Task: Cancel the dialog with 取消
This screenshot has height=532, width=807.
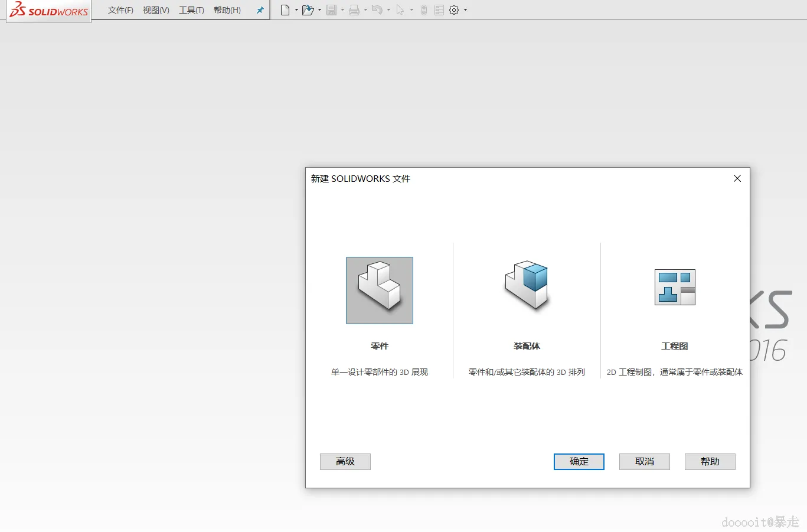Action: (645, 462)
